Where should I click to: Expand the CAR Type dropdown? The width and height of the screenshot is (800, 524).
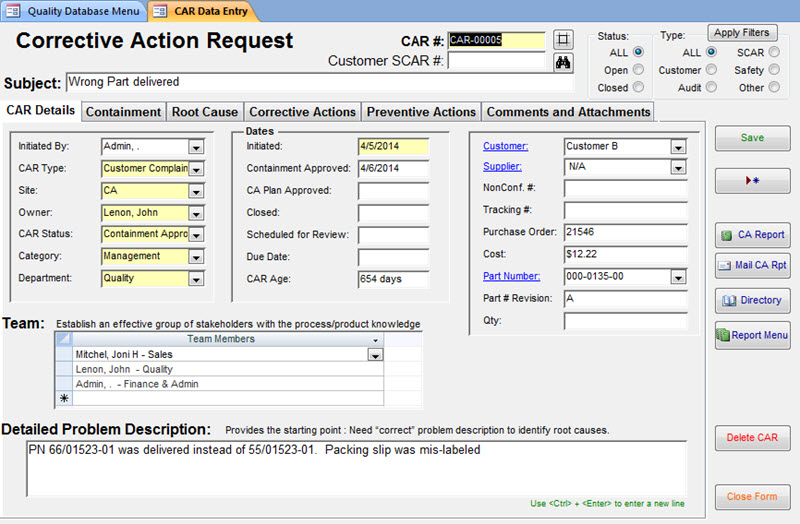(x=196, y=169)
